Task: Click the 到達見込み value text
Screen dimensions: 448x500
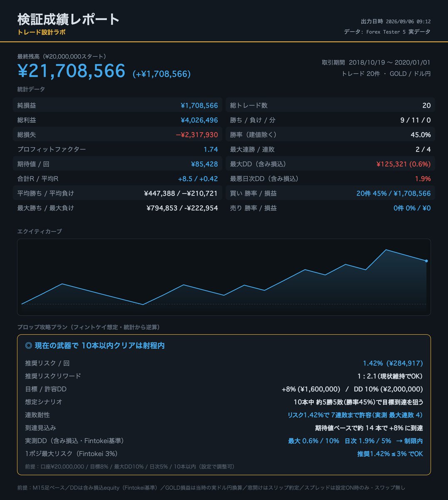Action: coord(369,428)
